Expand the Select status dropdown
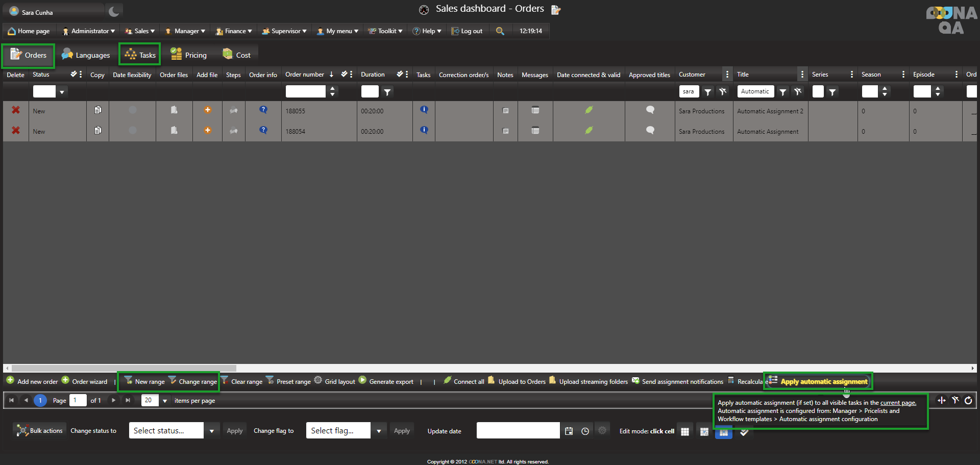The image size is (980, 465). (211, 431)
